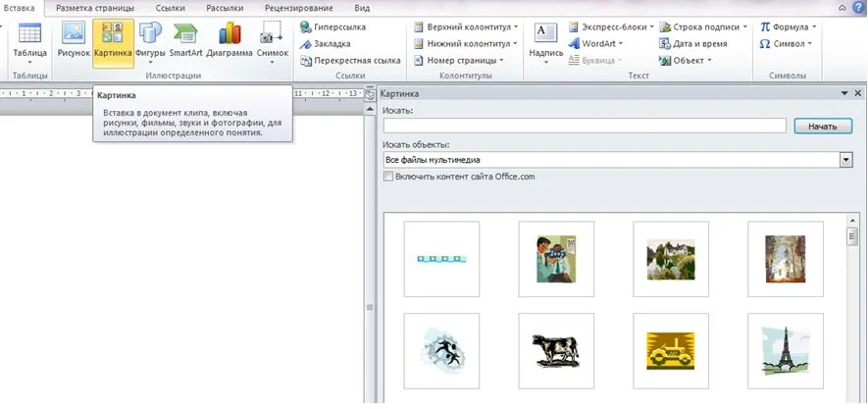Screen dimensions: 868x409
Task: Click the Диаграмма (Chart) icon
Action: pyautogui.click(x=230, y=39)
